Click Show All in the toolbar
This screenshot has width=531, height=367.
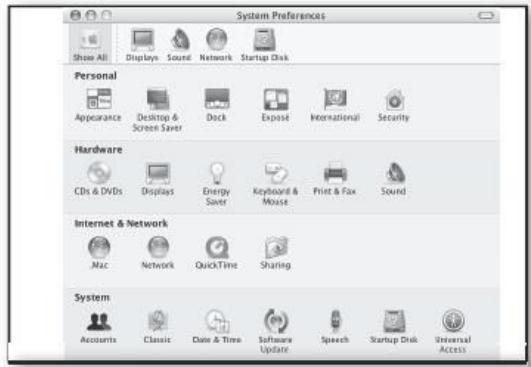pos(90,45)
